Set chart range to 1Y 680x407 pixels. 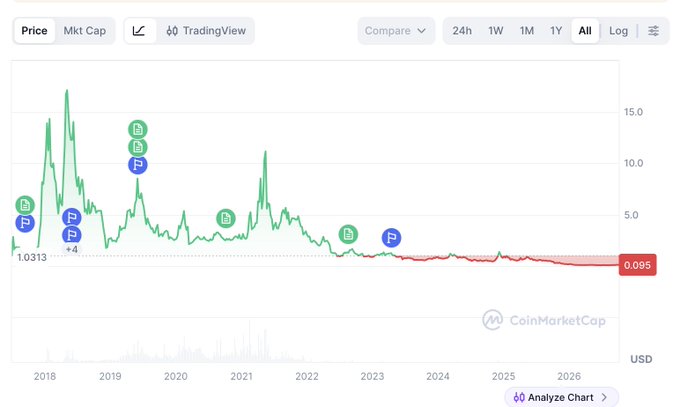click(x=556, y=31)
